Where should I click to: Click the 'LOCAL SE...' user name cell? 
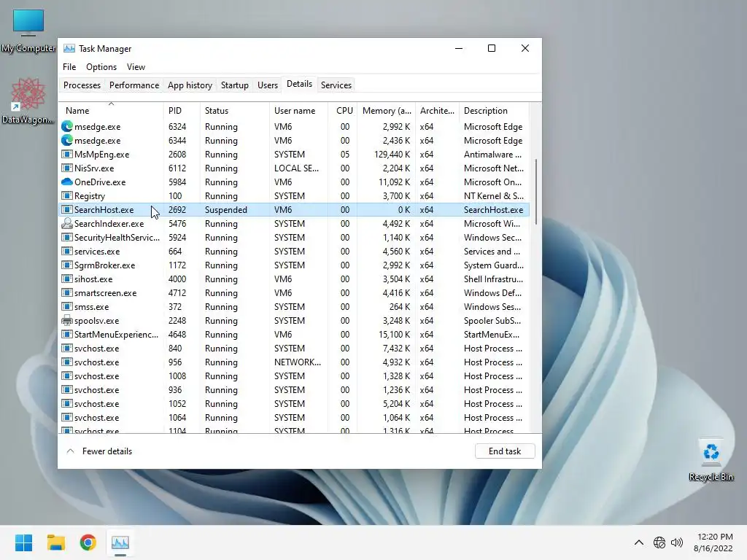[296, 168]
